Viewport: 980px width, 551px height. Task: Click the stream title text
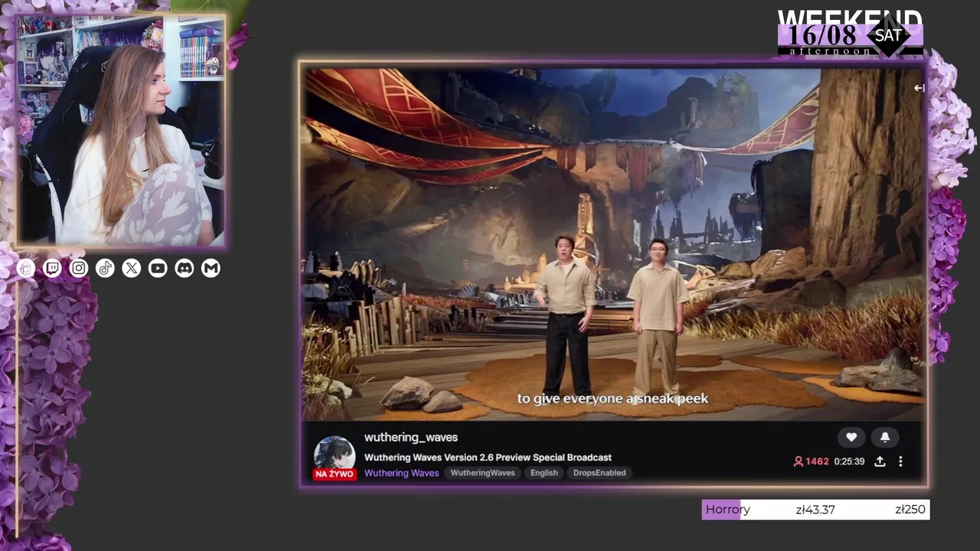488,458
